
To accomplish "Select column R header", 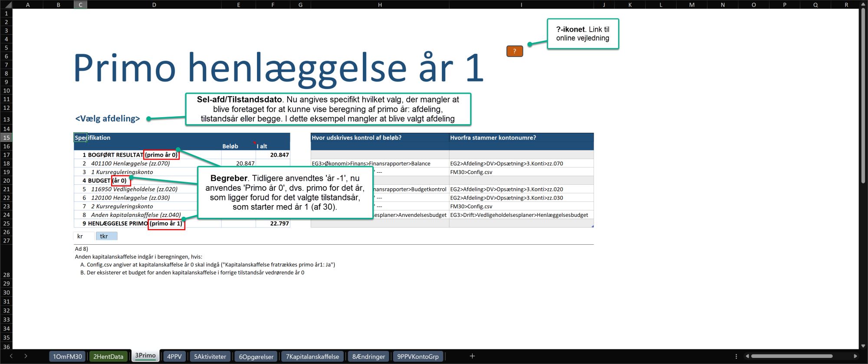I will pos(846,5).
